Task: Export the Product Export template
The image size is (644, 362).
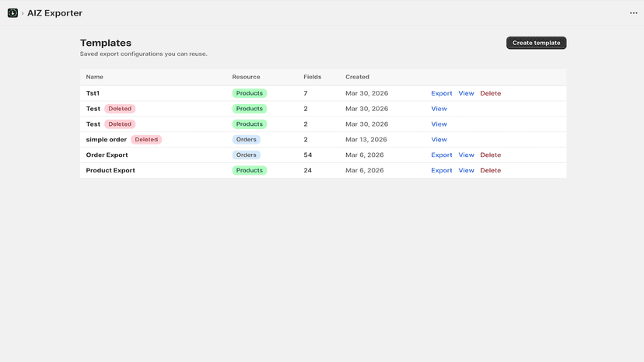Action: (x=442, y=170)
